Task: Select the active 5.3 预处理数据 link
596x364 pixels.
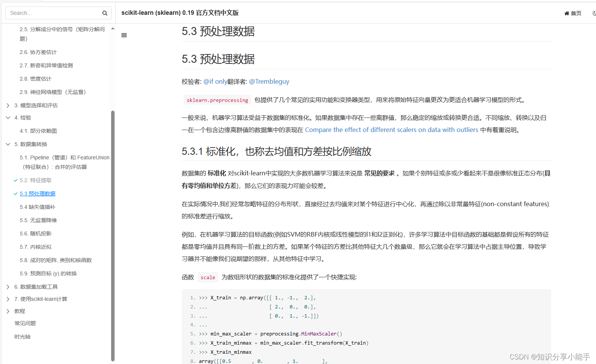Action: 37,194
